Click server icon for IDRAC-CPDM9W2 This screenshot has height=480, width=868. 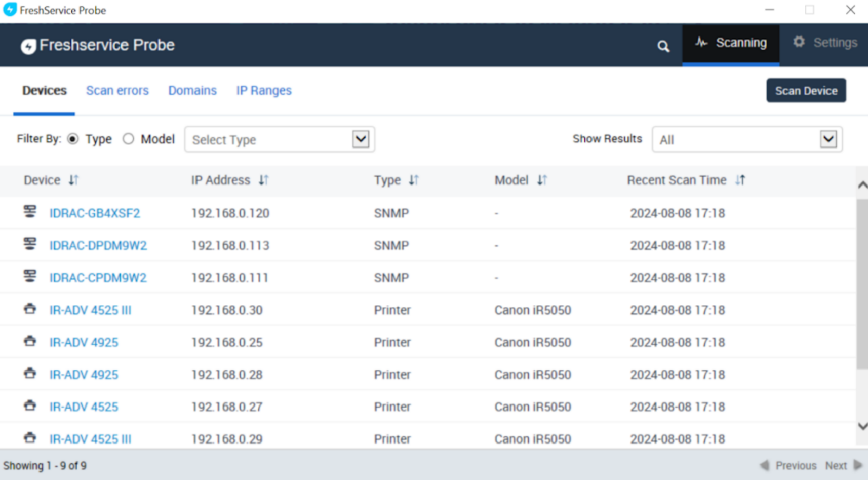[30, 276]
